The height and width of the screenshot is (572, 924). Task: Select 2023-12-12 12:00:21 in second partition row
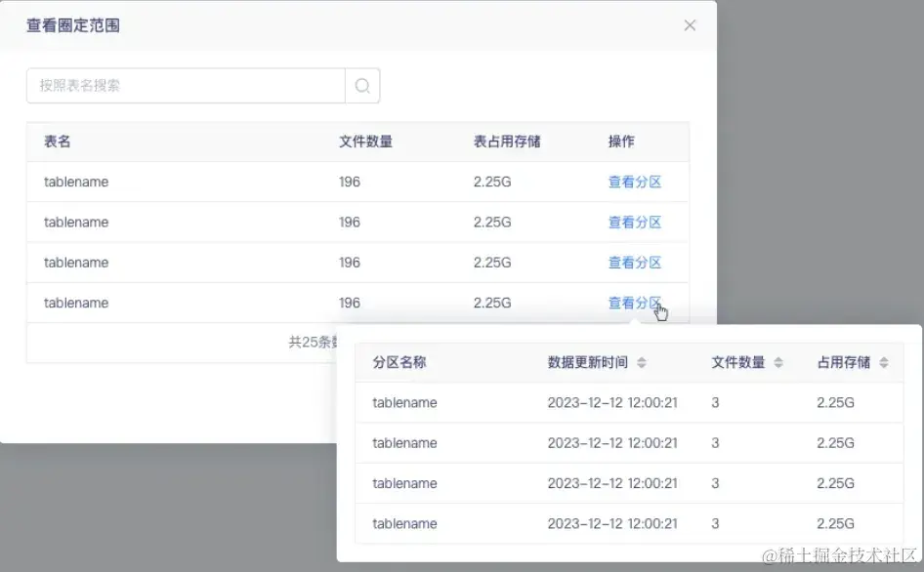[x=612, y=443]
